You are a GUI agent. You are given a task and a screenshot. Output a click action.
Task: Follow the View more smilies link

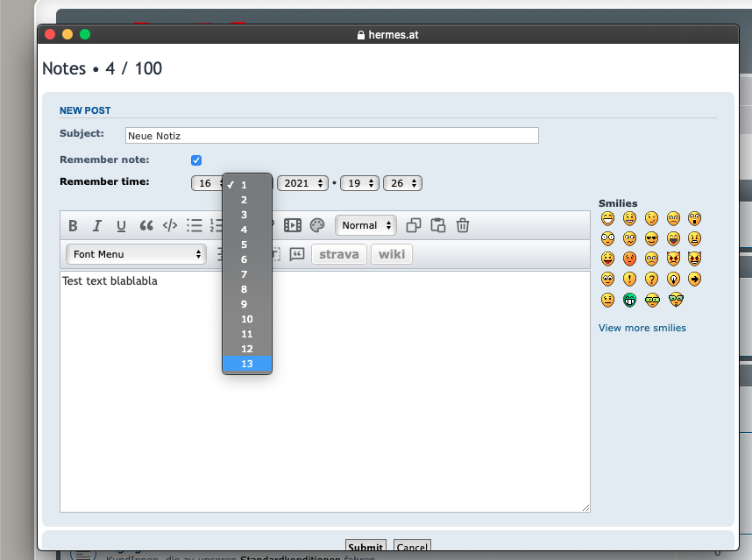coord(642,328)
